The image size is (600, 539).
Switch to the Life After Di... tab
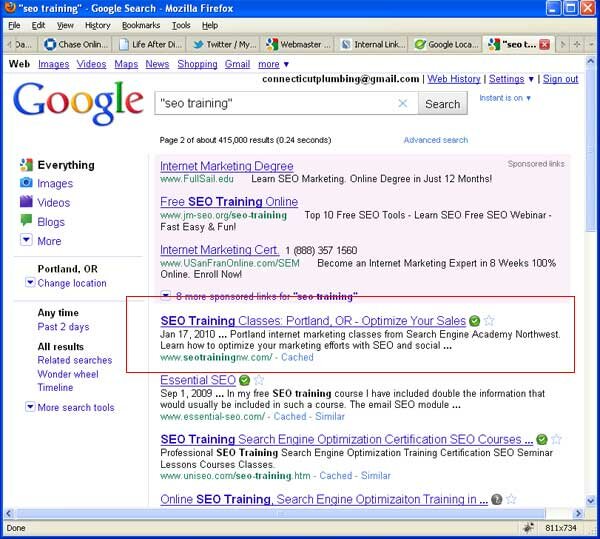[151, 44]
